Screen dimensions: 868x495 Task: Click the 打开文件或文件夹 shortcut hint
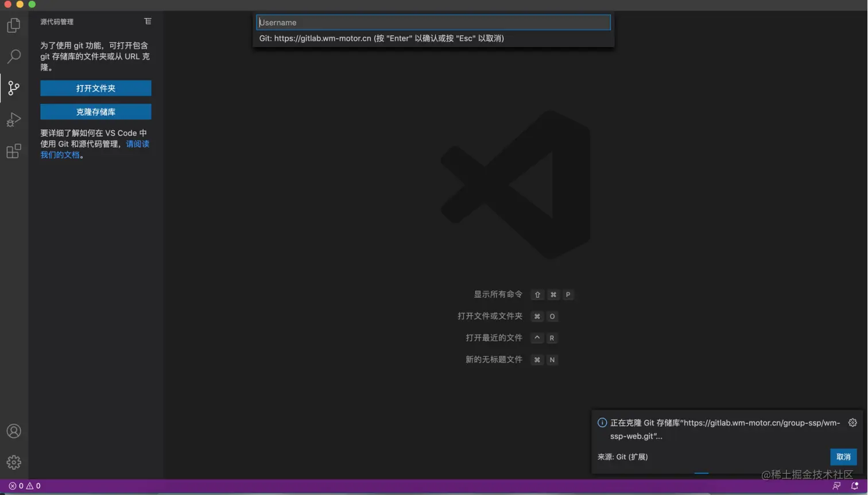[490, 316]
